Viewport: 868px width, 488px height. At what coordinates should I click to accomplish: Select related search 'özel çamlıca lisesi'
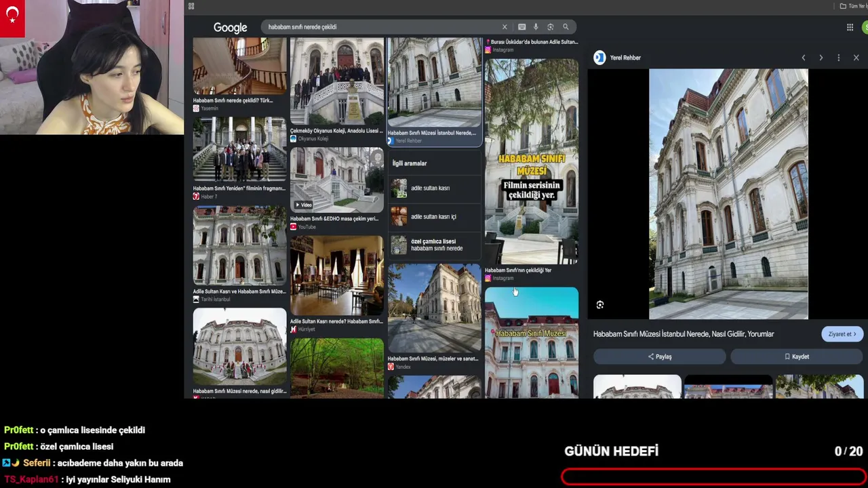[435, 245]
